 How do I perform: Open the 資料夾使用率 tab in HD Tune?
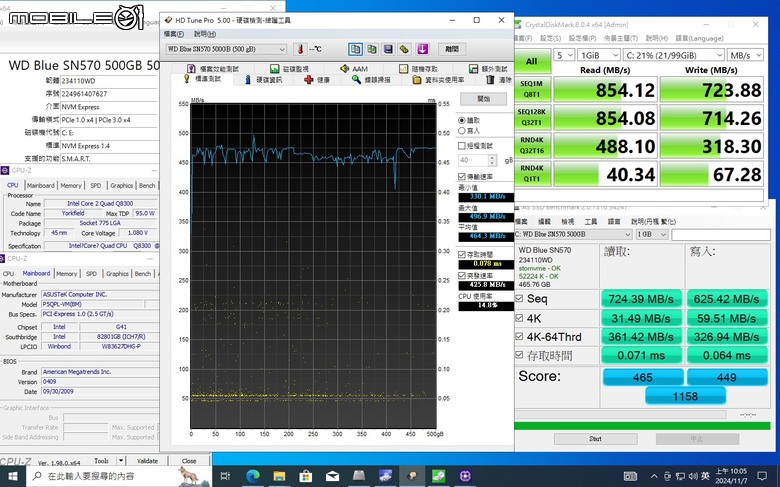(x=438, y=80)
